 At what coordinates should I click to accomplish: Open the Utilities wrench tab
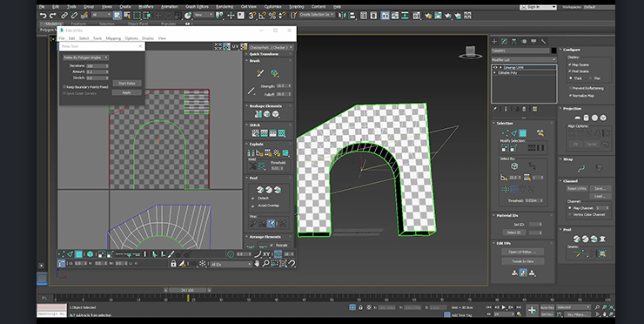(x=543, y=41)
